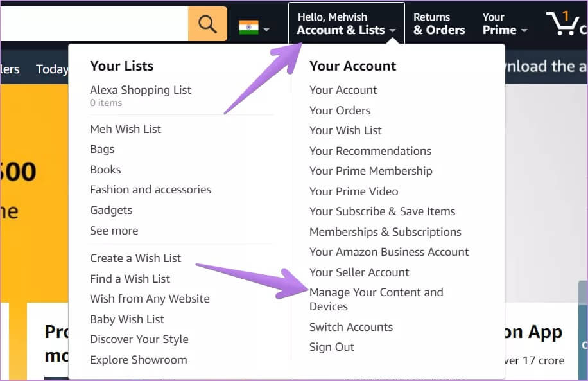Expand the country flag dropdown arrow

click(266, 29)
